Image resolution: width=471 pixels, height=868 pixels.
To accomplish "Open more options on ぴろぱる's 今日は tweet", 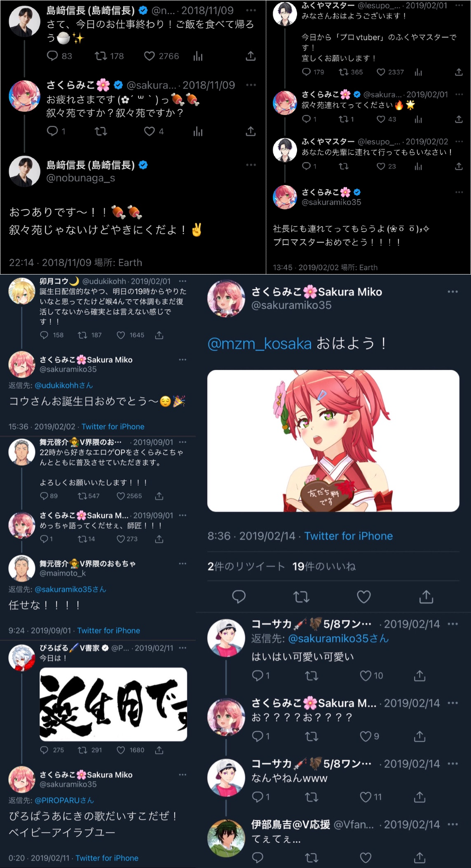I will click(183, 648).
